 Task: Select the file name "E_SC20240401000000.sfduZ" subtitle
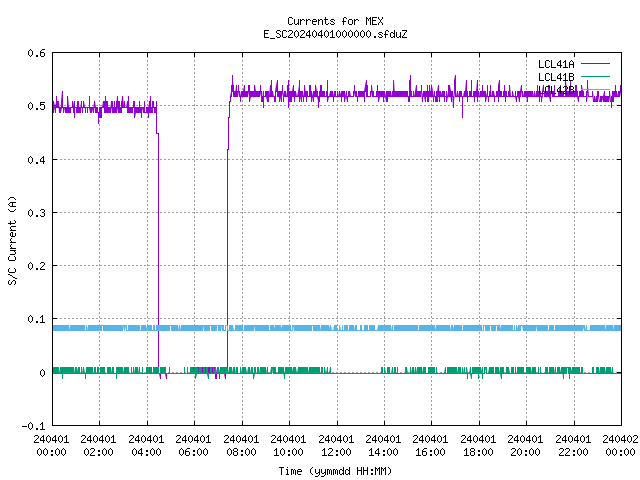[x=335, y=34]
